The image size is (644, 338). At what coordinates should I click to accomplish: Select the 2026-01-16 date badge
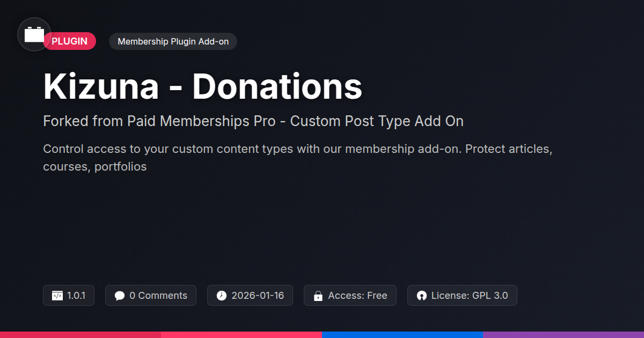[250, 296]
